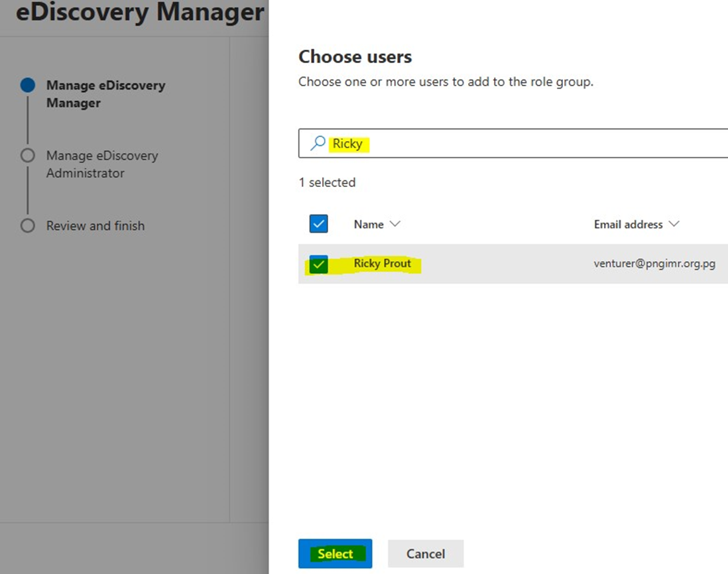Open the Email address column chevron
Screen dimensions: 728x574
[674, 224]
